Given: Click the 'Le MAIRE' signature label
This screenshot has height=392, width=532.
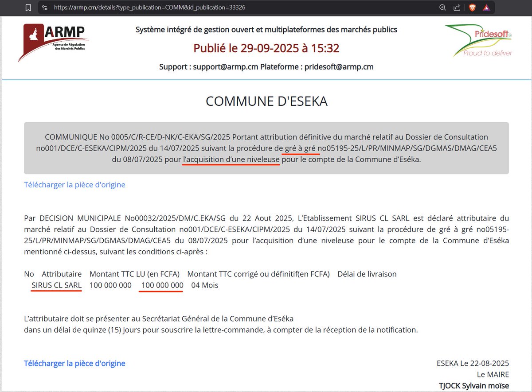Looking at the screenshot, I should tap(493, 375).
